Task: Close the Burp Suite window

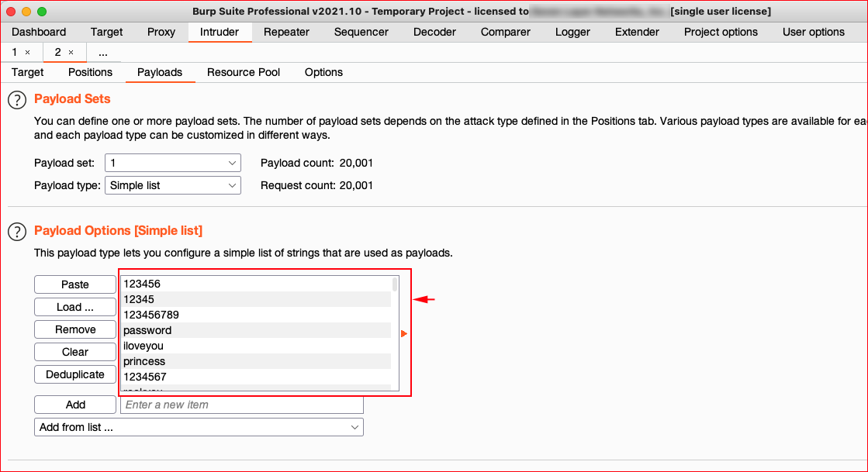Action: coord(11,12)
